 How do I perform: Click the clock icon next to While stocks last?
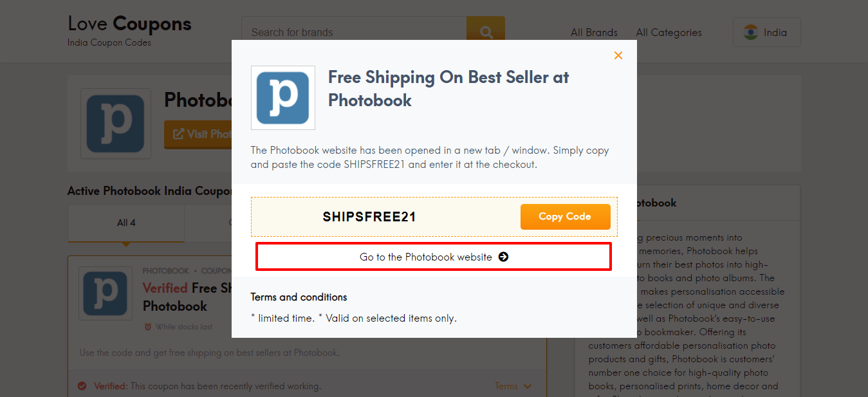point(148,327)
